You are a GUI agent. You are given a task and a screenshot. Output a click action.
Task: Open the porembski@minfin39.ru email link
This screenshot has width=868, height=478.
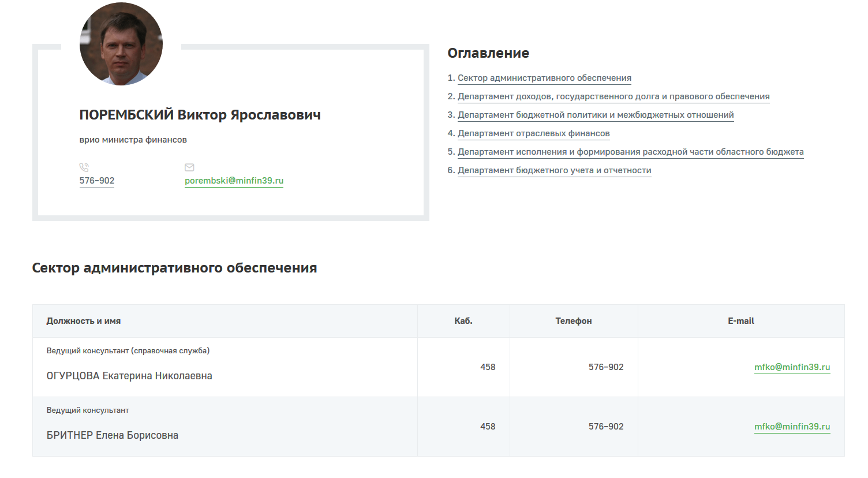pos(234,181)
